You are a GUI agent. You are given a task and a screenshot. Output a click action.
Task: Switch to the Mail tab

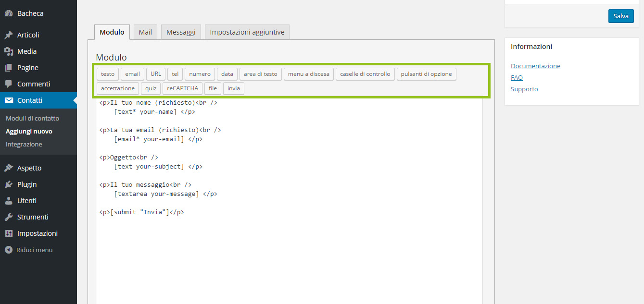[x=145, y=32]
